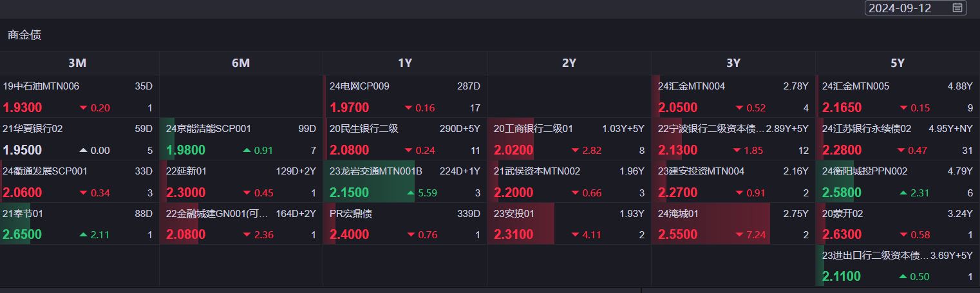Select the 3Y maturity column header

click(x=733, y=63)
